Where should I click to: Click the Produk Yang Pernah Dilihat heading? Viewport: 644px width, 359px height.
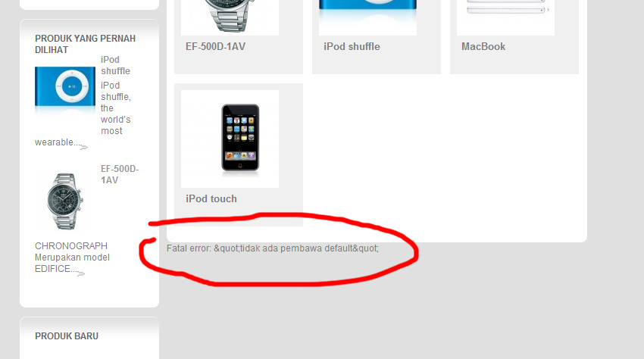pos(85,44)
